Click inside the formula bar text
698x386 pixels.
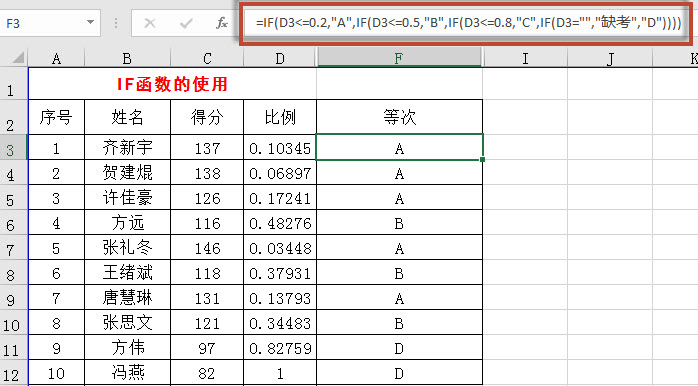468,23
